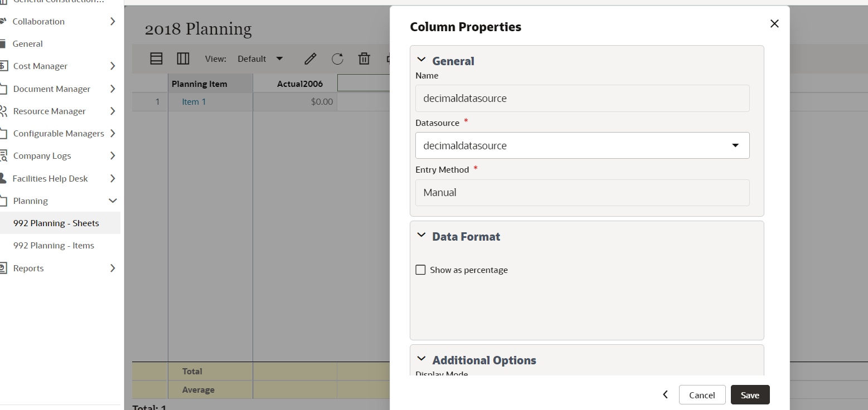Collapse the Data Format section

(421, 236)
